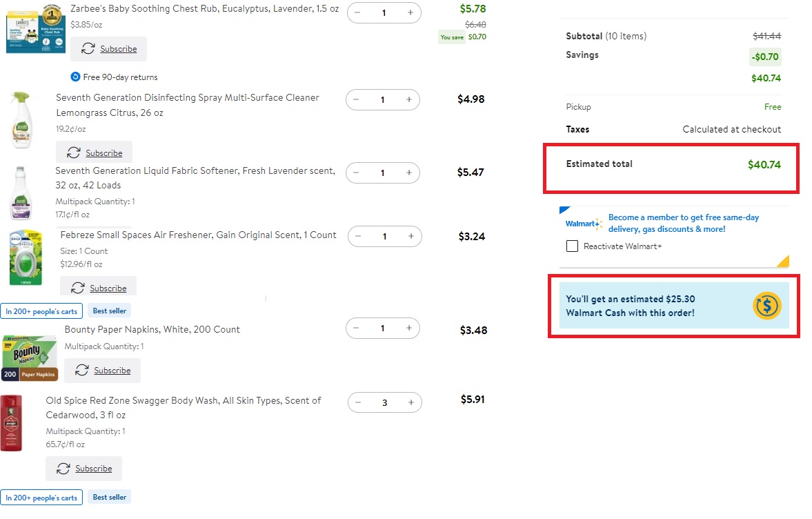
Task: Decrease quantity of Seventh Generation Fabric Softener
Action: (356, 173)
